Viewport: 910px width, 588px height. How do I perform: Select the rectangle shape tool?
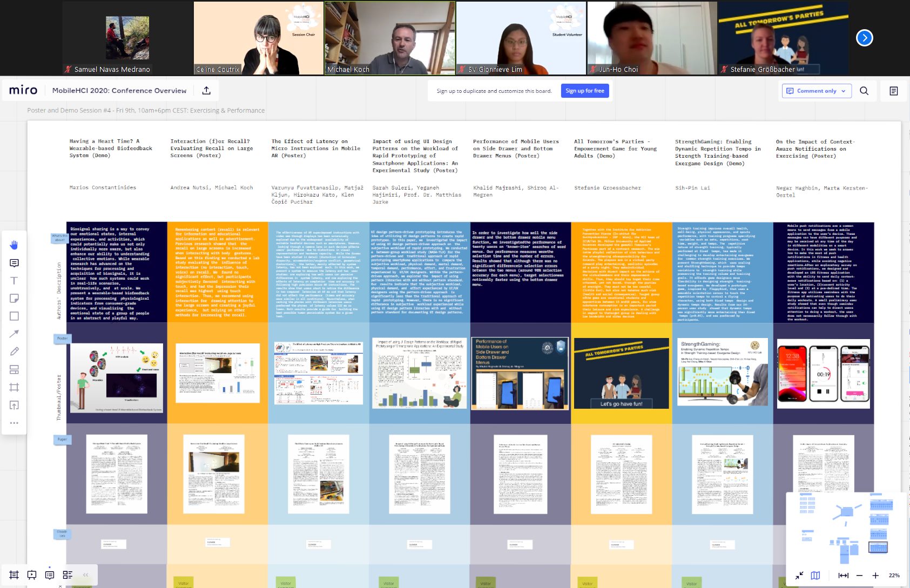coord(14,316)
